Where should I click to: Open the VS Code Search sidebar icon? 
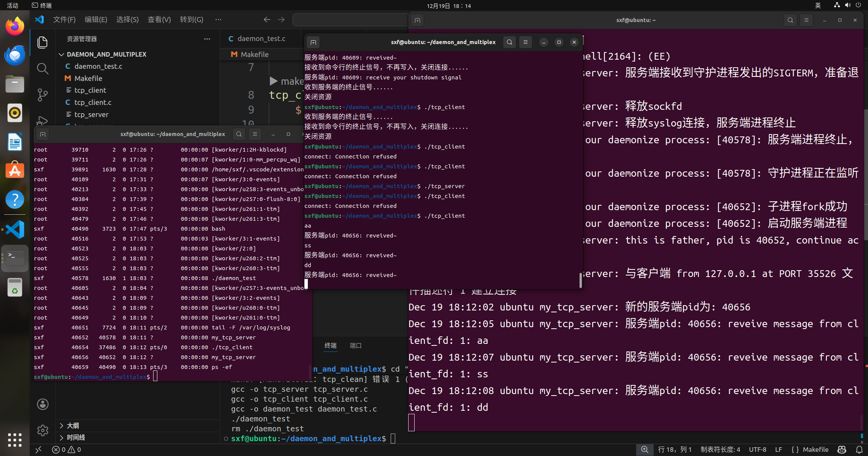pyautogui.click(x=43, y=69)
